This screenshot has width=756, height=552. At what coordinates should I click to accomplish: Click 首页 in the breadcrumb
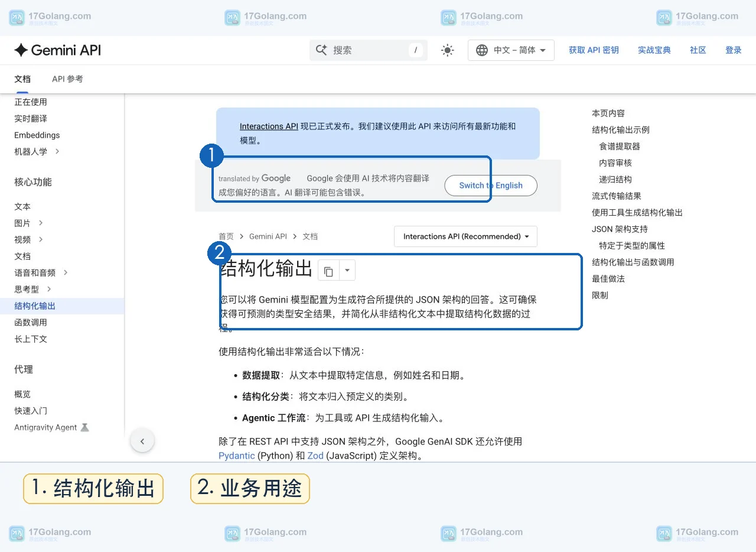pyautogui.click(x=226, y=236)
